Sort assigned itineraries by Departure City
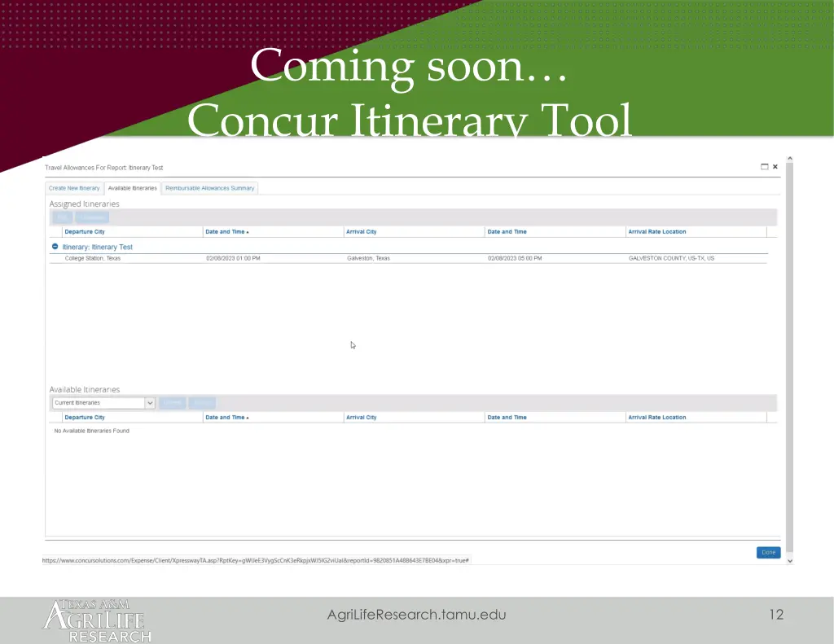 click(x=85, y=232)
